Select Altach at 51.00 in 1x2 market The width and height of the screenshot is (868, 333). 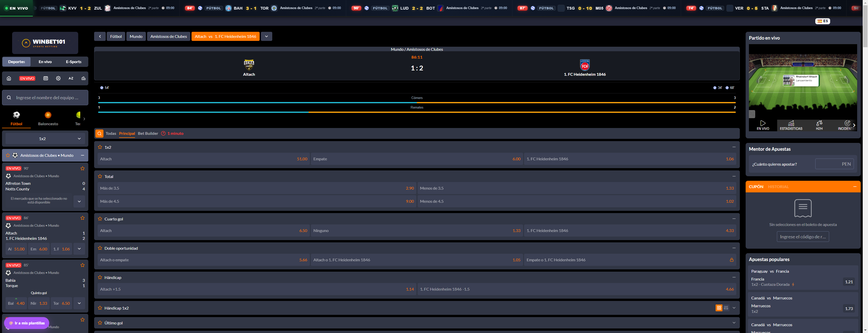click(x=204, y=159)
